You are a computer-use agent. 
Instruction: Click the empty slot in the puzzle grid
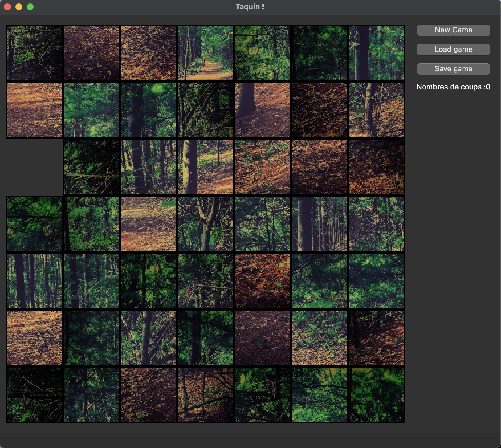click(x=34, y=167)
